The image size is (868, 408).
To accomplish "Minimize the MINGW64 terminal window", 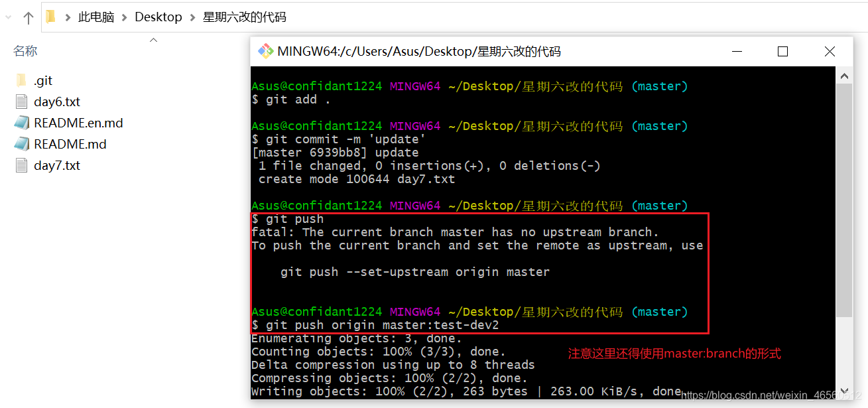I will tap(736, 51).
